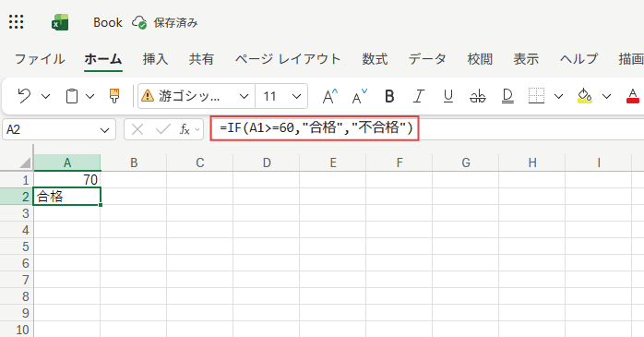Click the Cancel X icon in formula bar
The image size is (644, 337).
coord(137,130)
